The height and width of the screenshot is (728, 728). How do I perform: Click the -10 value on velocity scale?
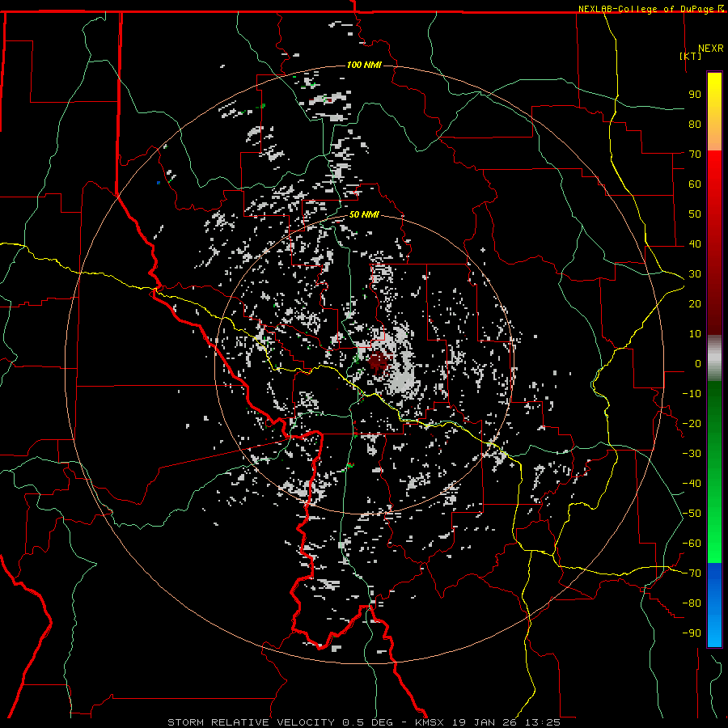692,394
